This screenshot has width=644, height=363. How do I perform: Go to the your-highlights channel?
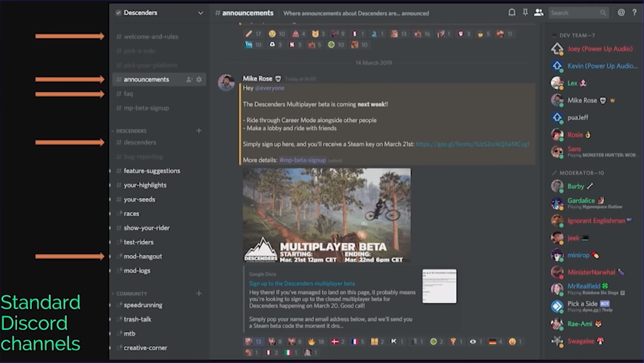tap(159, 185)
